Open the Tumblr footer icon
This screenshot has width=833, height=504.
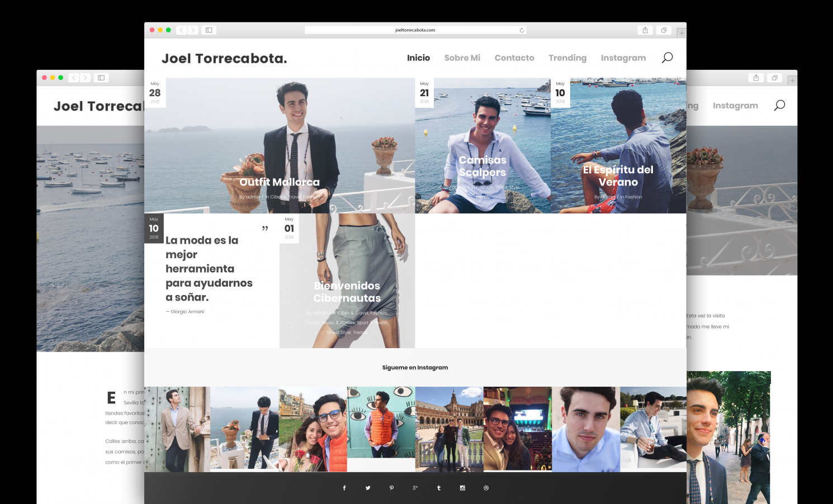coord(439,488)
